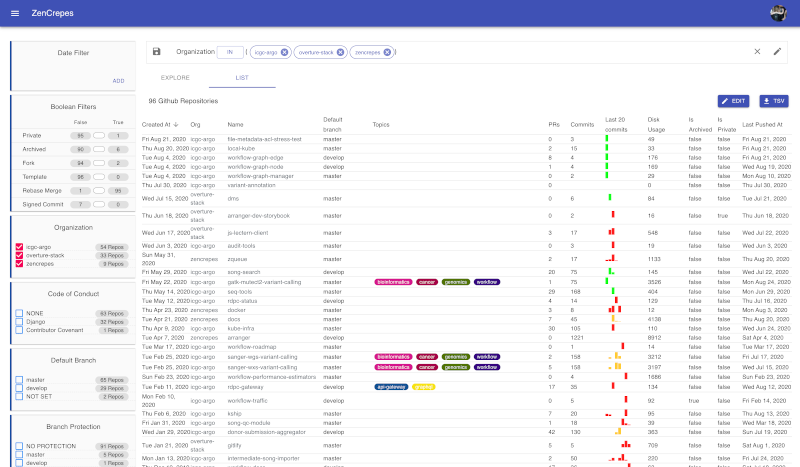Screen dimensions: 800x467
Task: Click genomics topic on gatk-mutect2-variant-calling row
Action: click(456, 282)
